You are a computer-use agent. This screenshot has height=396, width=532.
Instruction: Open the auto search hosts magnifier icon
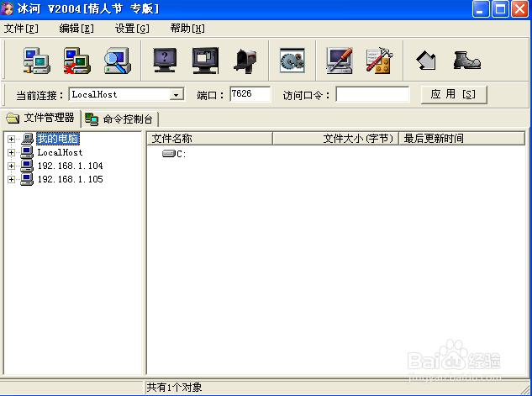point(118,61)
